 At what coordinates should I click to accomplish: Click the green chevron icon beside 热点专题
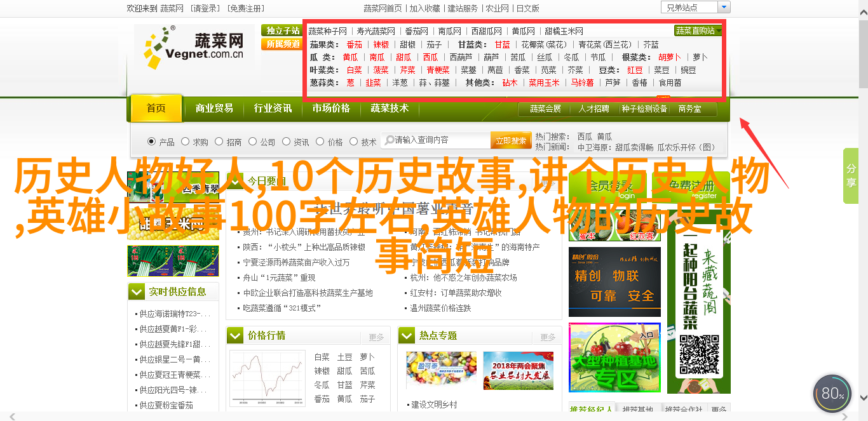(407, 335)
